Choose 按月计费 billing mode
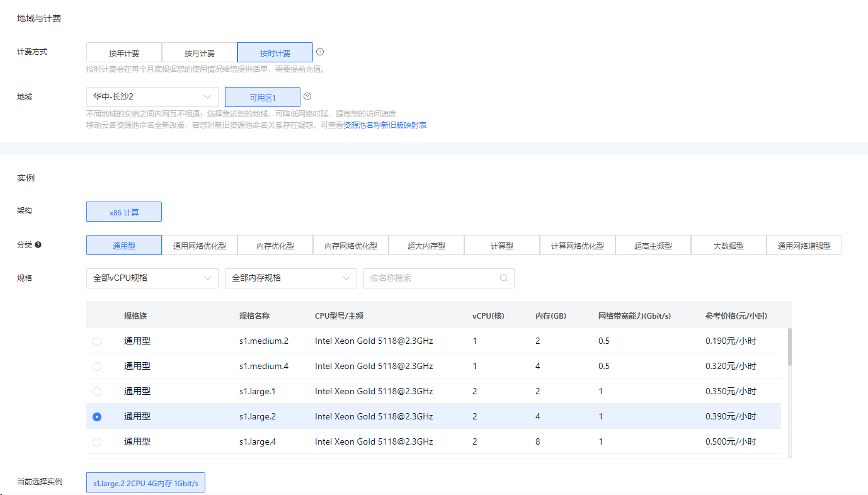The height and width of the screenshot is (495, 868). click(x=200, y=53)
